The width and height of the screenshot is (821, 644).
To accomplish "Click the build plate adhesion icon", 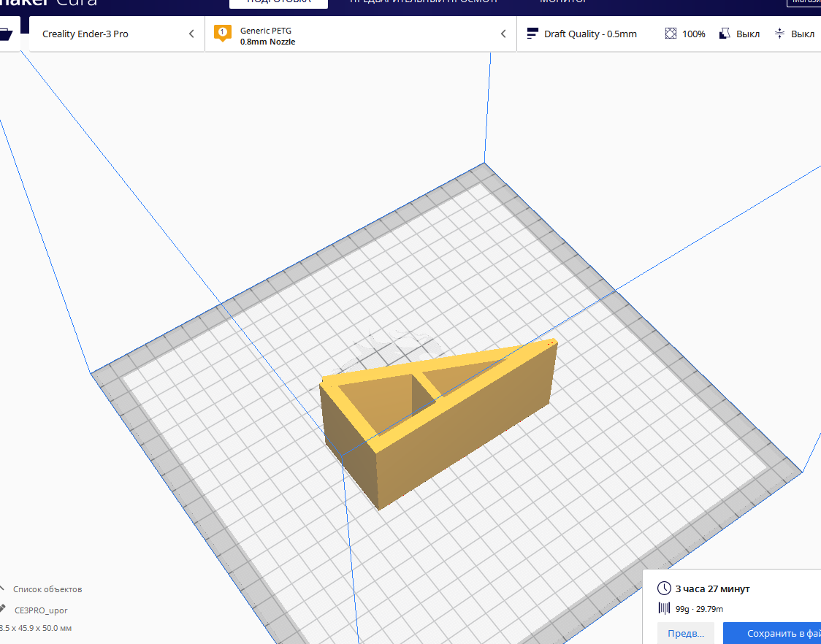I will [x=779, y=34].
